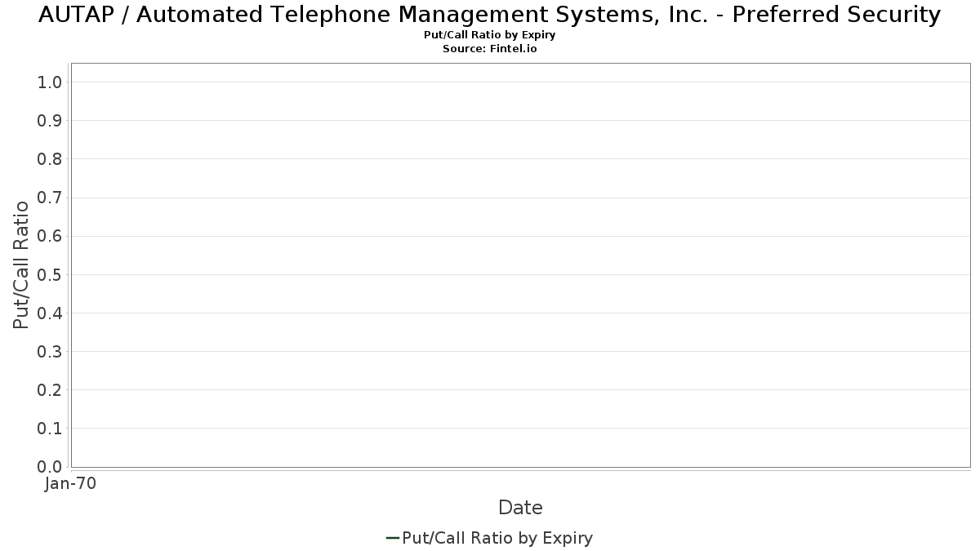Click the empty chart plot area
Viewport: 980px width, 551px height.
point(521,265)
